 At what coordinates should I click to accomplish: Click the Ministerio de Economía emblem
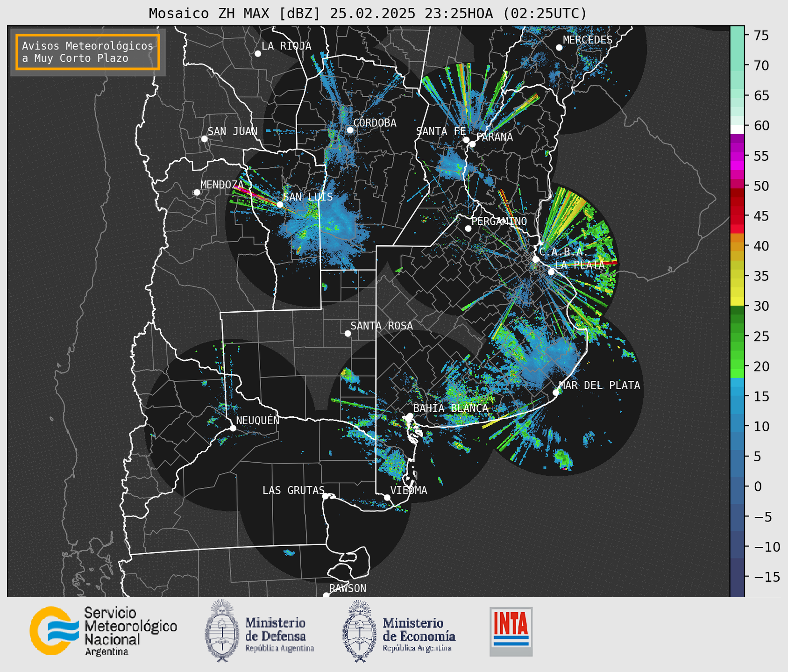point(360,631)
